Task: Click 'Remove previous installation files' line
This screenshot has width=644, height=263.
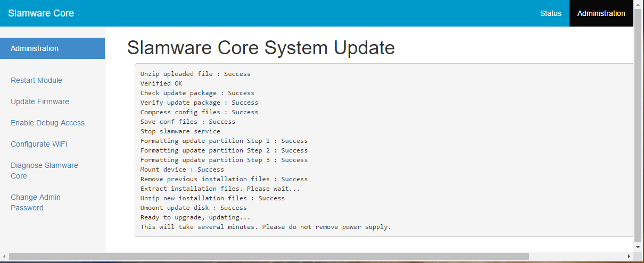Action: click(x=224, y=179)
